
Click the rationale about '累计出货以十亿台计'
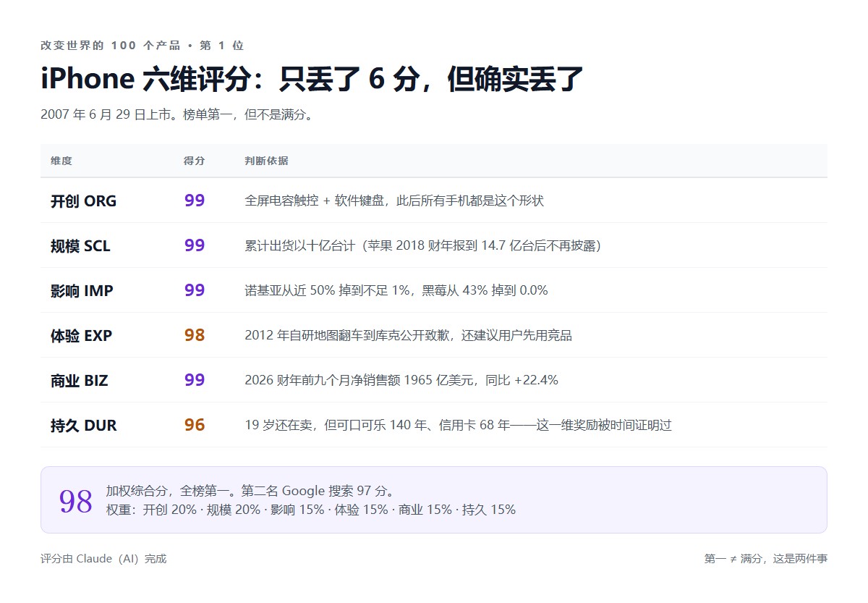[423, 246]
